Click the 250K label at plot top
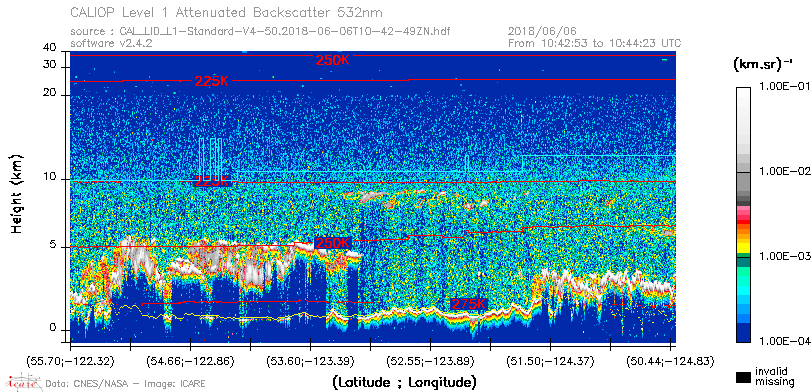Viewport: 811px width, 392px height. pos(333,61)
